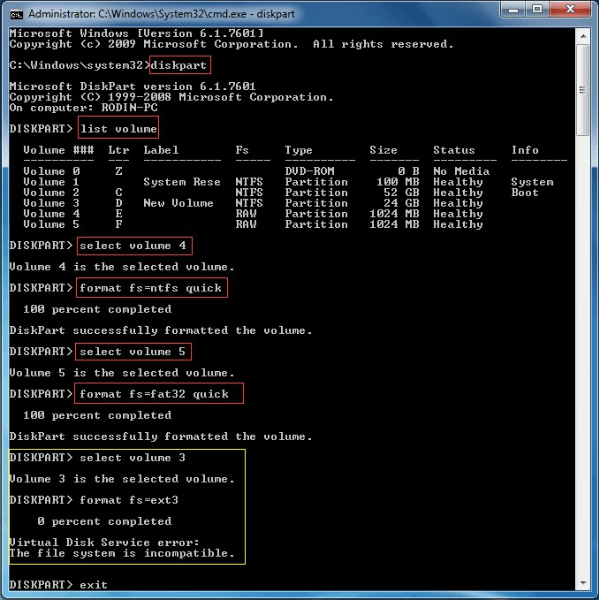Click the 'System Rese' label cell
Viewport: 599px width, 601px height.
coord(182,182)
